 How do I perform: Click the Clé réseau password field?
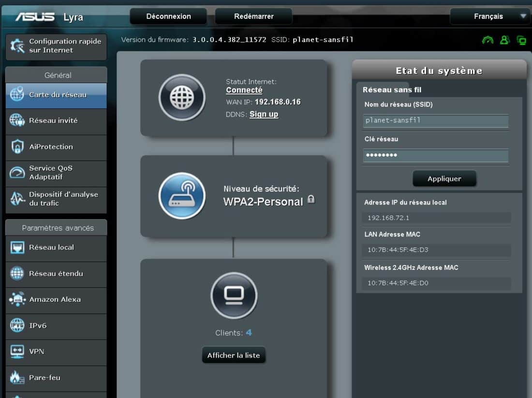pyautogui.click(x=436, y=155)
